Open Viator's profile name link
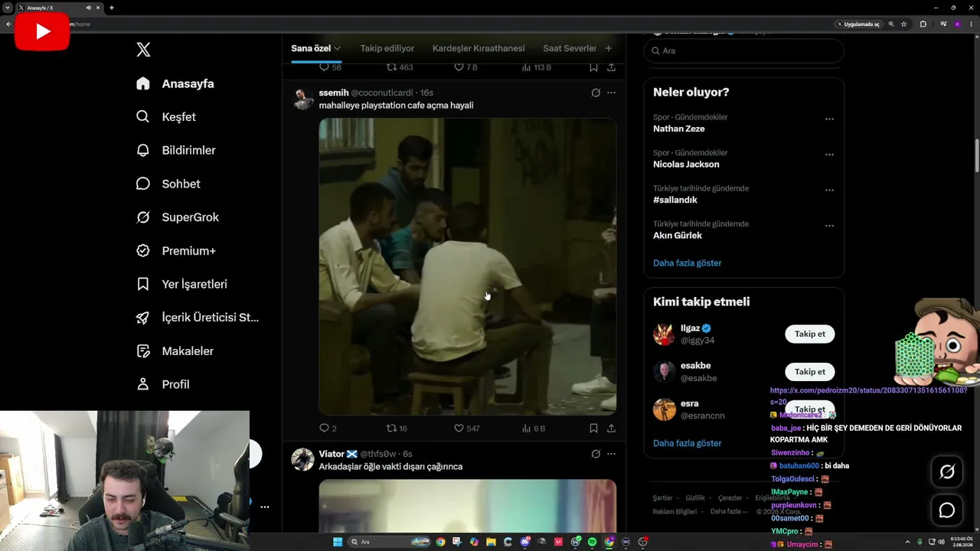Image resolution: width=980 pixels, height=551 pixels. 338,454
